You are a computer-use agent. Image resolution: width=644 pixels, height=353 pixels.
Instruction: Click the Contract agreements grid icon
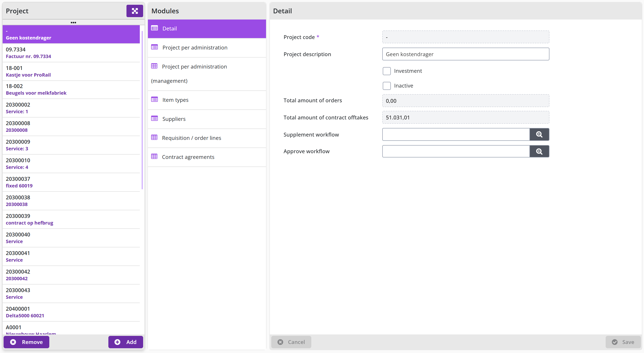pos(154,157)
